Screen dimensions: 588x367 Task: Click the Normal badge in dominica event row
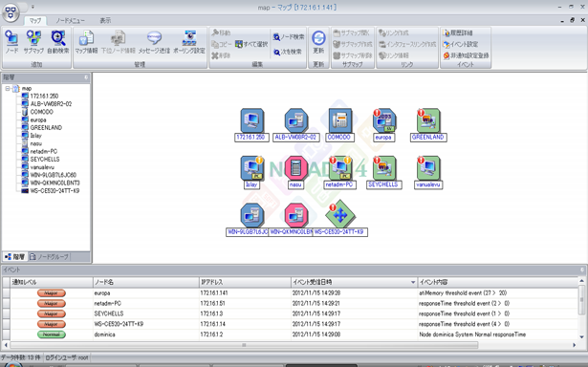[52, 335]
